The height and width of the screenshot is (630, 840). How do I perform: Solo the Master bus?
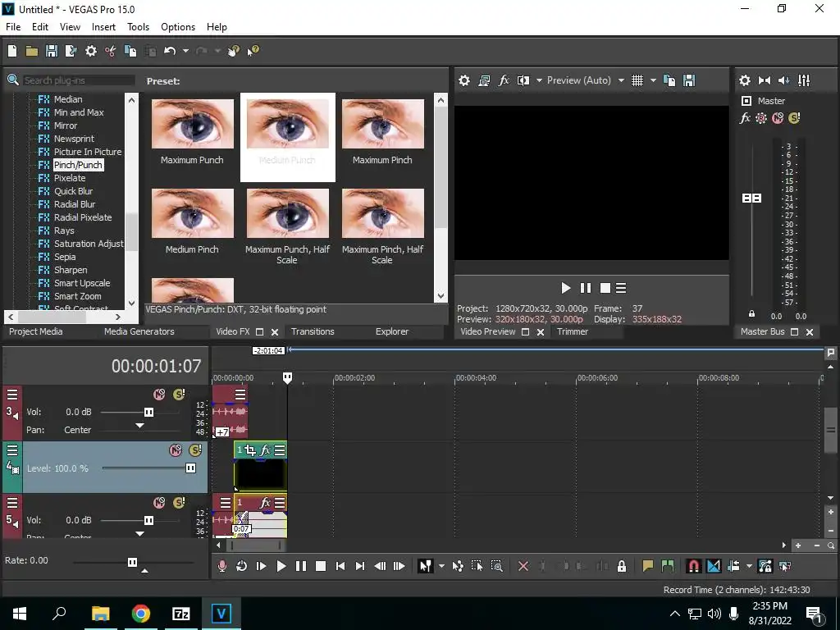point(794,118)
